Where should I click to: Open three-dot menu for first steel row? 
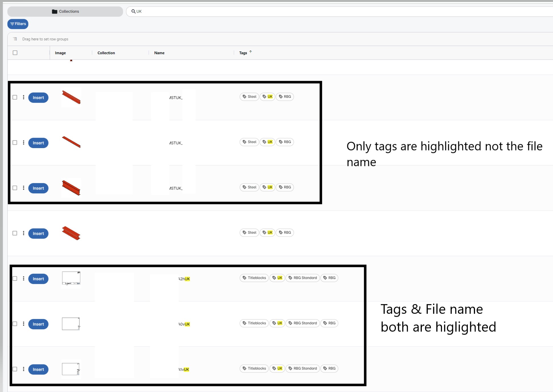pos(24,97)
